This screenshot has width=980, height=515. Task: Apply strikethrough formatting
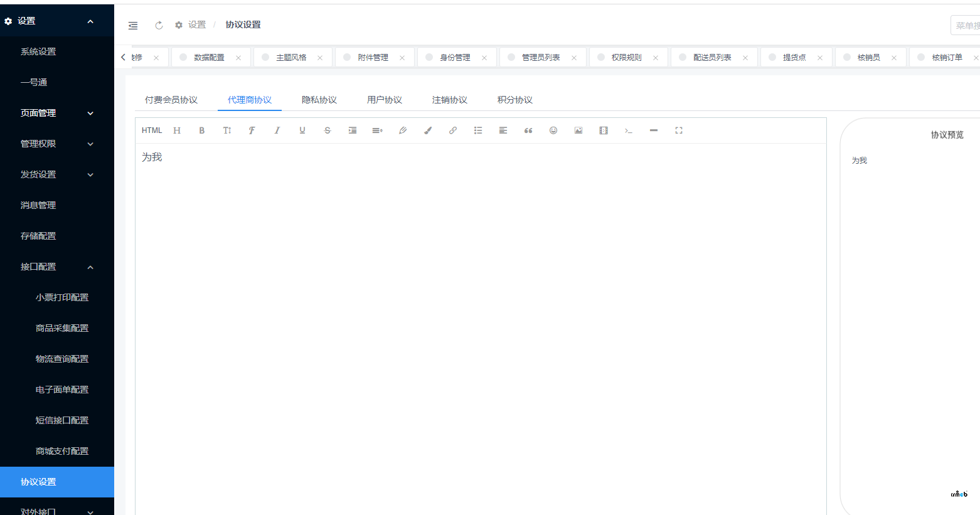[327, 130]
